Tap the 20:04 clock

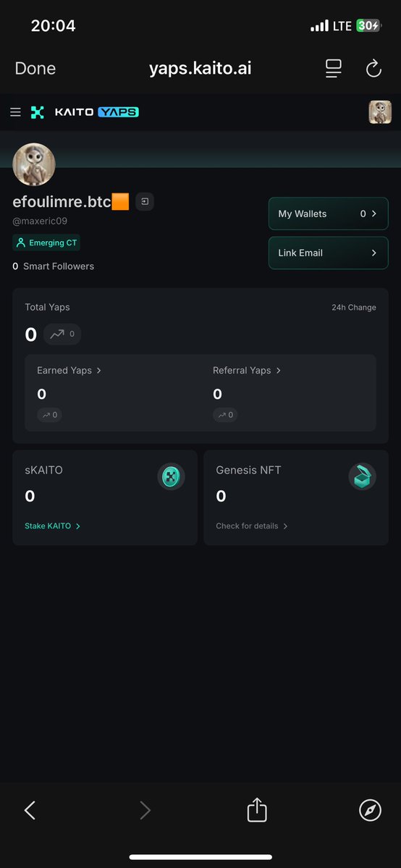pyautogui.click(x=53, y=25)
